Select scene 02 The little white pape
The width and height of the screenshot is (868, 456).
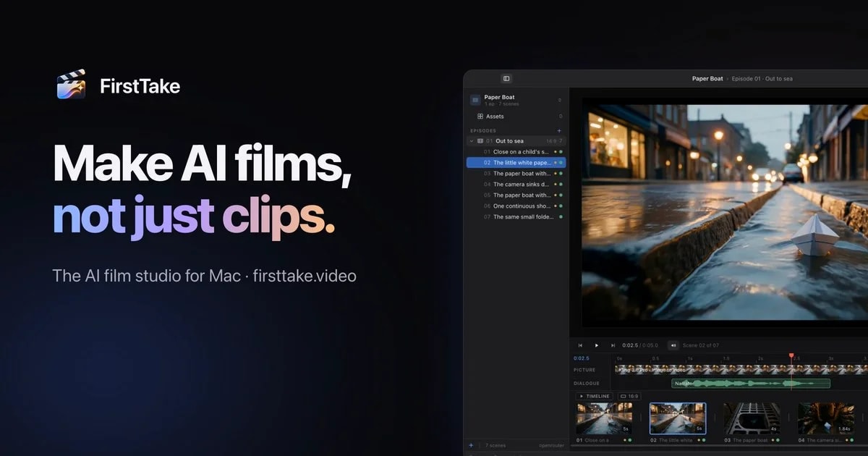click(516, 163)
